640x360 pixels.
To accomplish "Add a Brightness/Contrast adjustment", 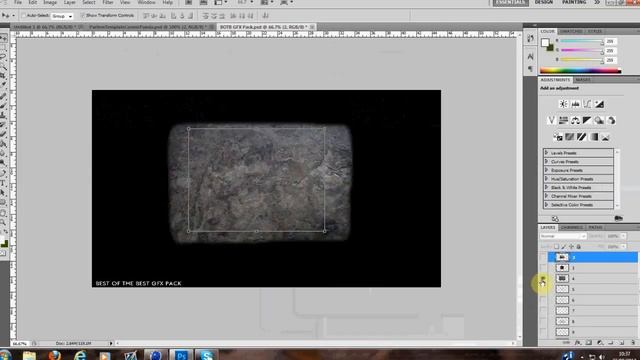I will point(563,104).
